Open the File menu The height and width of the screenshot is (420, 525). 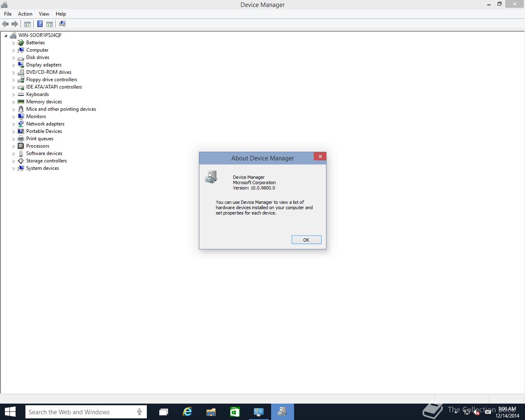coord(8,14)
